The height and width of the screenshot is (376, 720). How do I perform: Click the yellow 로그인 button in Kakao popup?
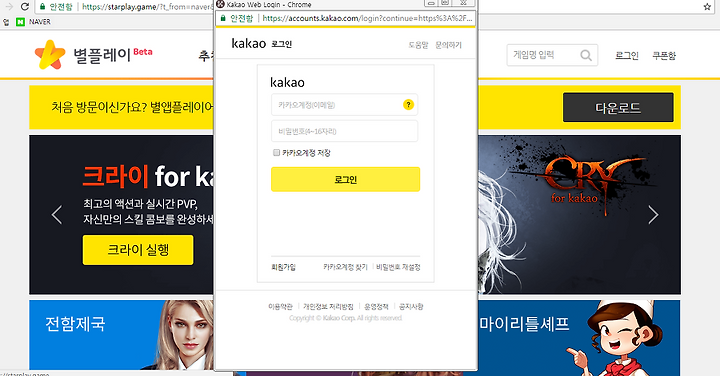pyautogui.click(x=345, y=179)
